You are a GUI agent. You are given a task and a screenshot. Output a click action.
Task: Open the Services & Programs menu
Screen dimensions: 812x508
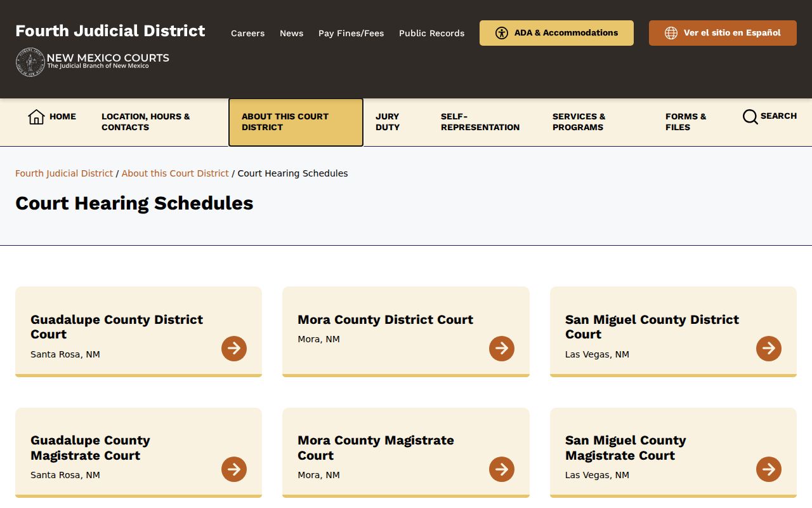[579, 122]
